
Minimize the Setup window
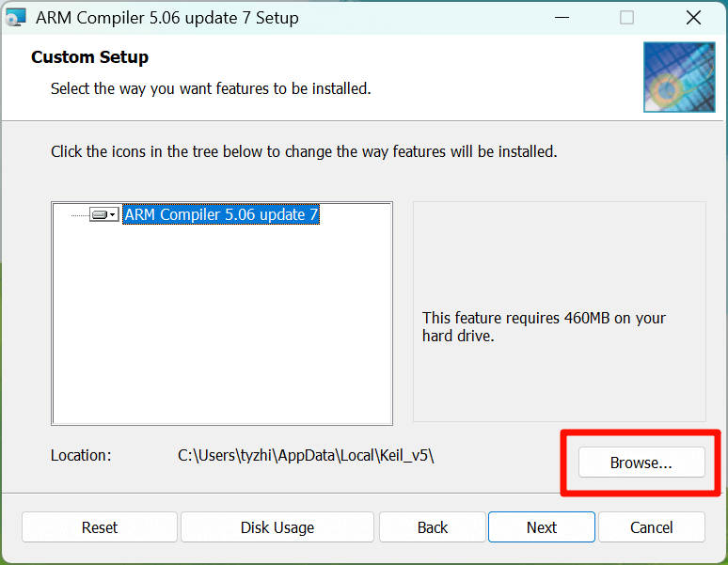(562, 17)
